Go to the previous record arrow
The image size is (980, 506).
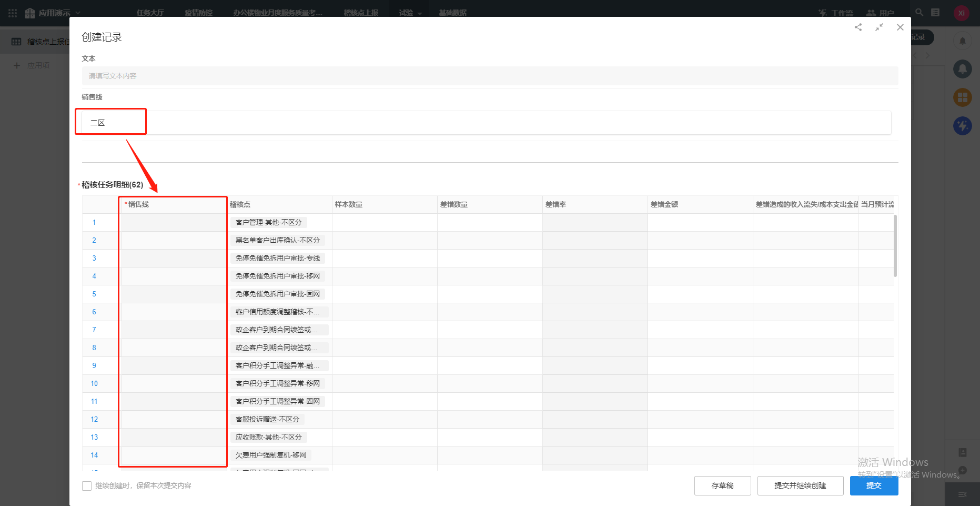[915, 55]
